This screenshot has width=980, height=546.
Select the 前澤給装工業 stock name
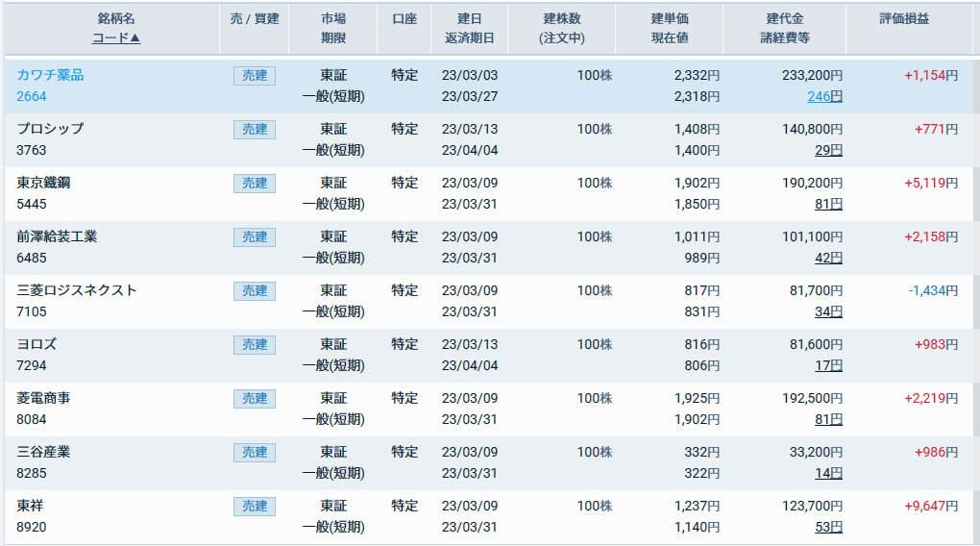click(x=57, y=236)
